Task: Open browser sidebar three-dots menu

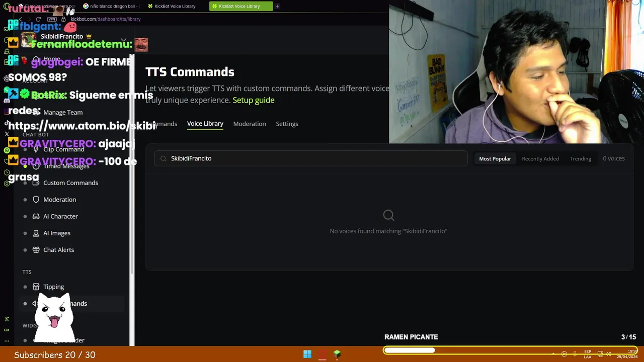Action: coord(7,341)
